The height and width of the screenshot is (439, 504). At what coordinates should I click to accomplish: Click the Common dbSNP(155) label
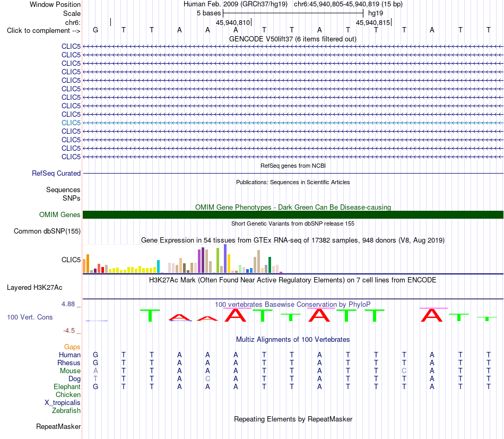pyautogui.click(x=47, y=231)
